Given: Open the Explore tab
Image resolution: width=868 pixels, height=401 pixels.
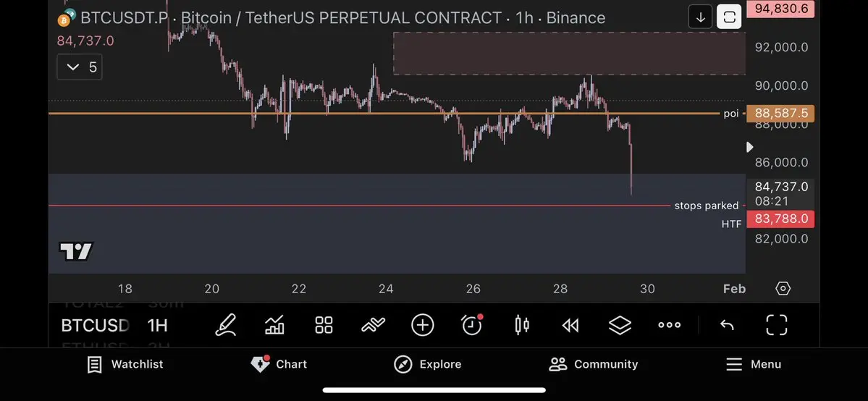Looking at the screenshot, I should click(x=427, y=364).
